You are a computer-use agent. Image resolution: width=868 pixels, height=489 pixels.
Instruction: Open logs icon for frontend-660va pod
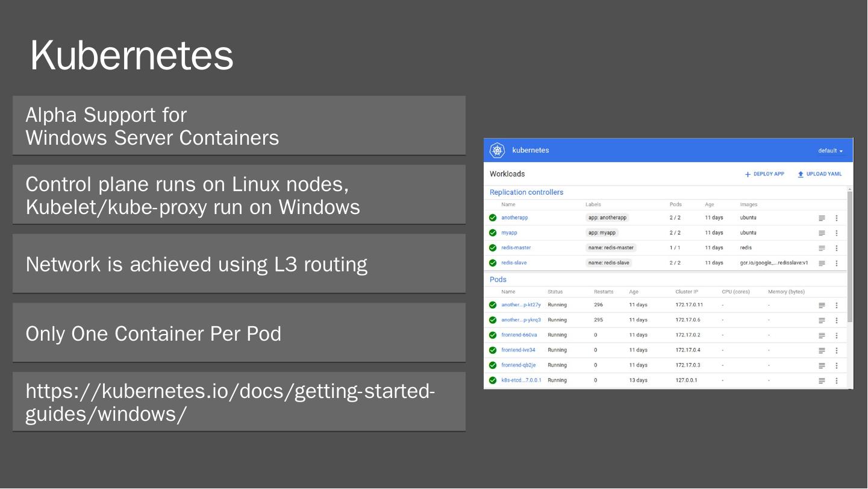point(822,335)
